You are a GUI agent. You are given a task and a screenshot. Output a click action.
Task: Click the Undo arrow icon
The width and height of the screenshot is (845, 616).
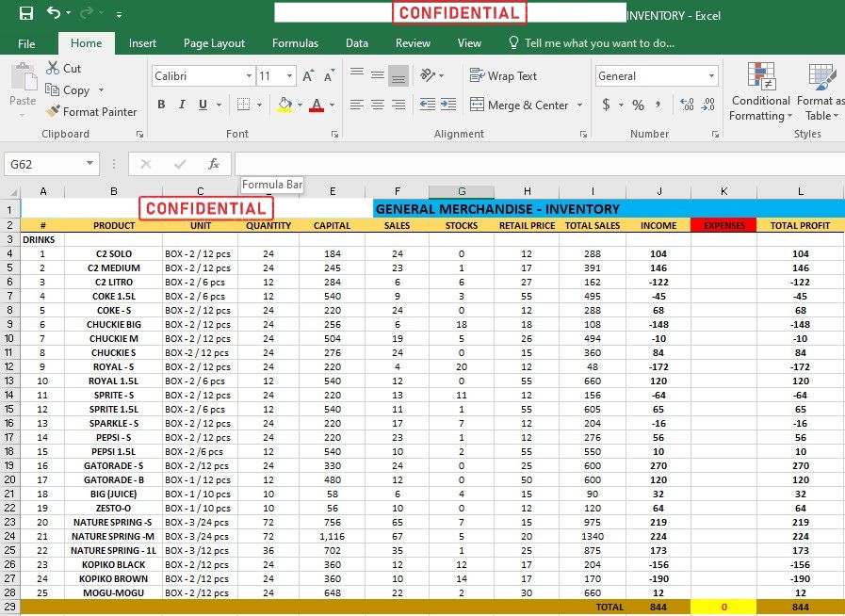[54, 13]
